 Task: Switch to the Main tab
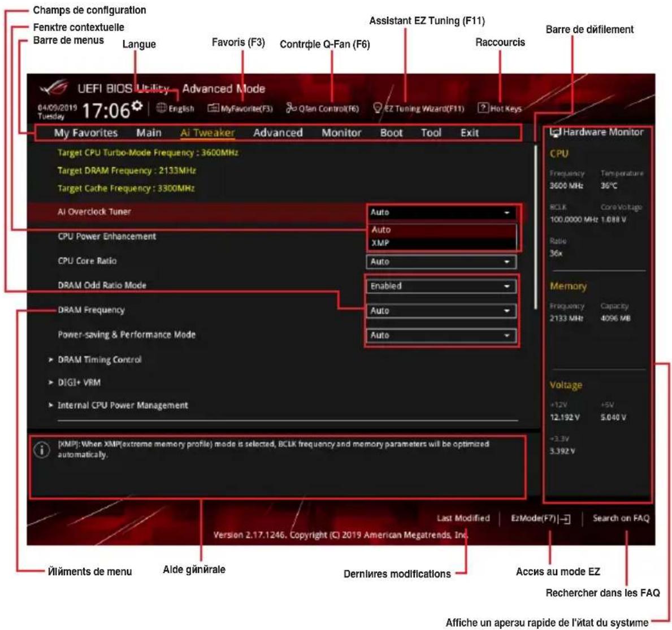(x=149, y=133)
